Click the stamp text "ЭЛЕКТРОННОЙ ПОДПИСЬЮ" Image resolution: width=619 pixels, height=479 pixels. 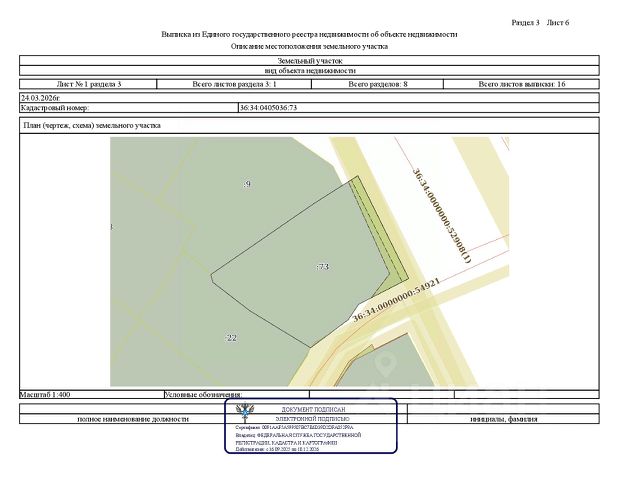pyautogui.click(x=312, y=419)
